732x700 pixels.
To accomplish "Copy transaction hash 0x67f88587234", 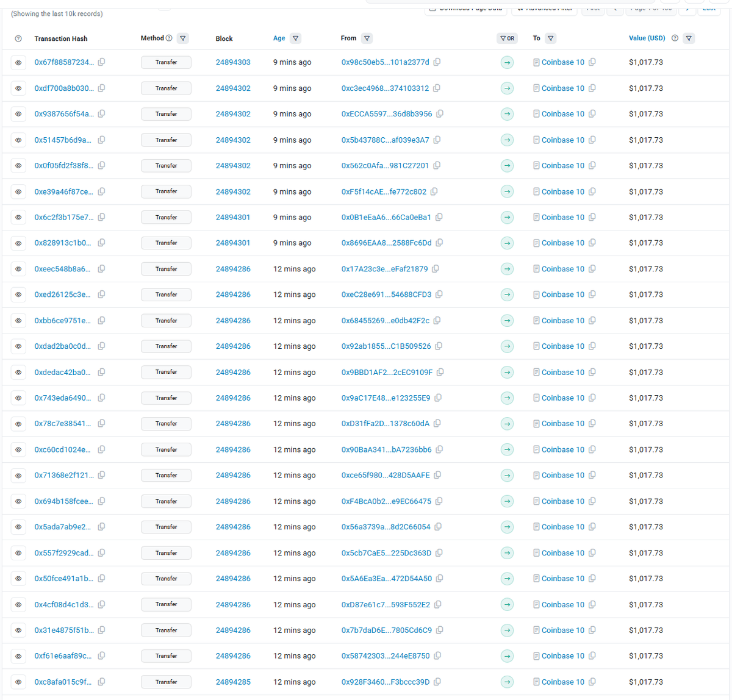I will tap(101, 62).
